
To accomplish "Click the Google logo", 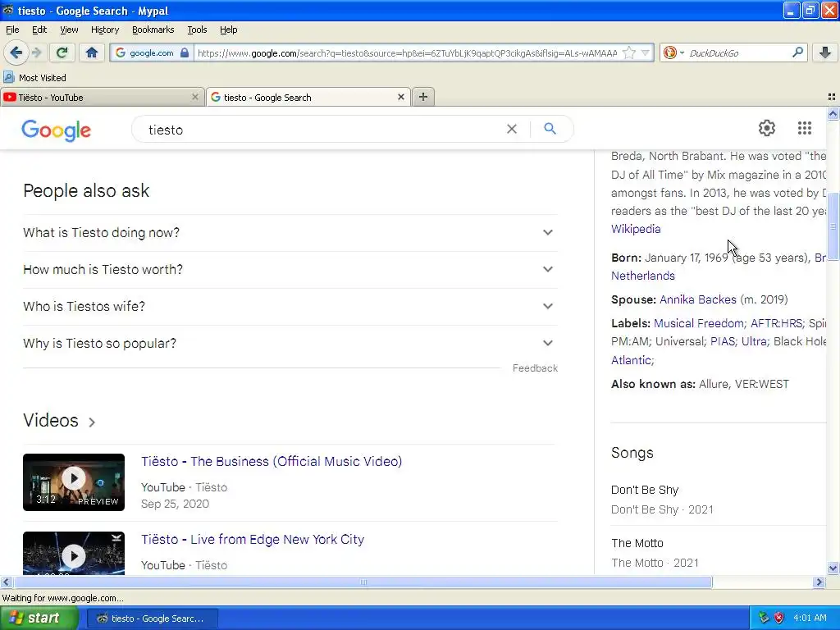I will click(57, 130).
